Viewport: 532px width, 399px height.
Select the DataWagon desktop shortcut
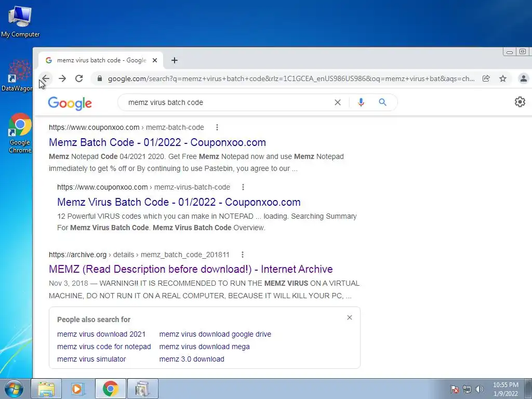point(17,75)
